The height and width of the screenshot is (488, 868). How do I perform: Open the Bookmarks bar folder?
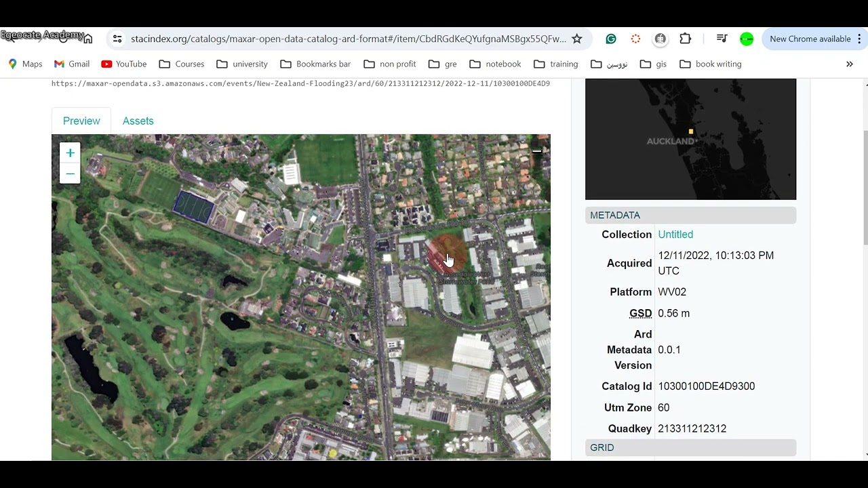[x=315, y=64]
